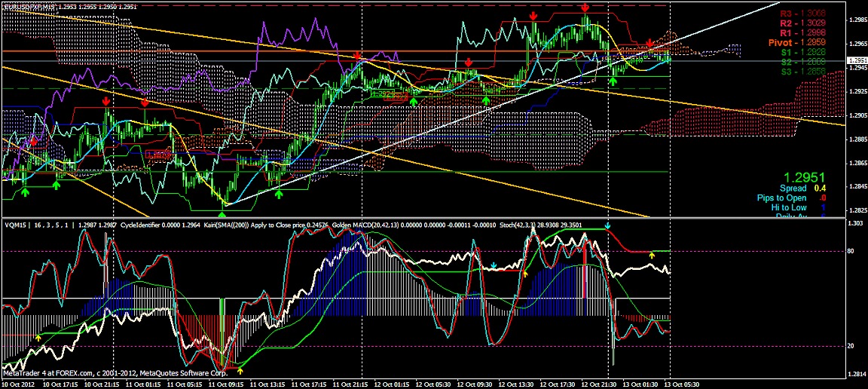Click the rightmost green buy arrow on the price chart
Image resolution: width=868 pixels, height=389 pixels.
point(613,81)
